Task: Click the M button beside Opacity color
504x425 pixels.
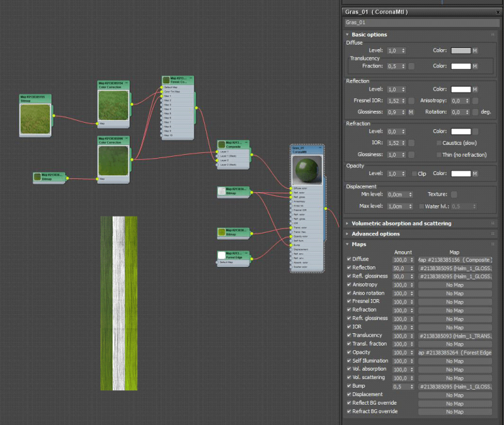Action: pyautogui.click(x=475, y=174)
